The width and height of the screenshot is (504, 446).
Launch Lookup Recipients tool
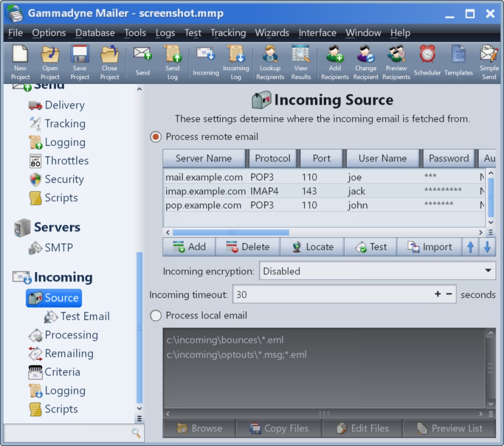270,62
